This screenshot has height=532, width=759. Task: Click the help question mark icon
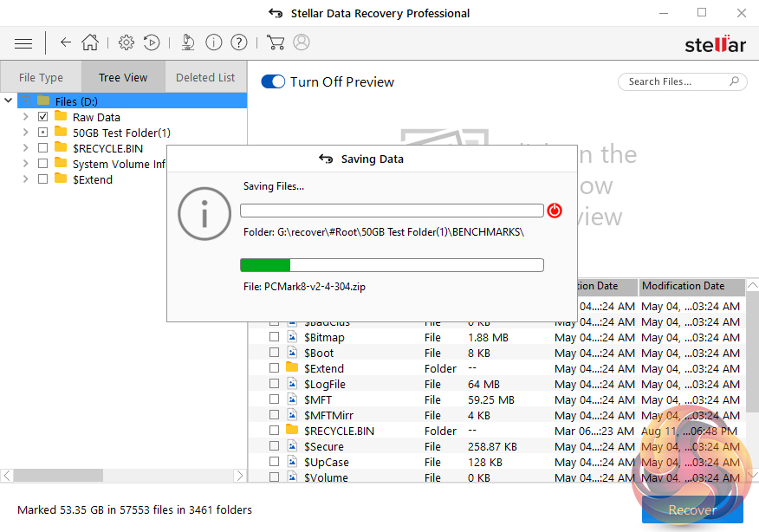click(239, 42)
